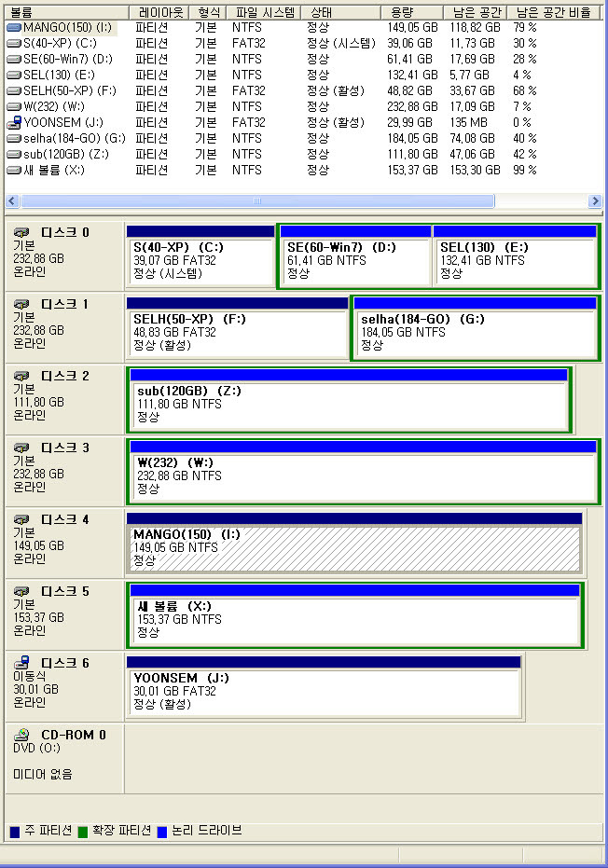The height and width of the screenshot is (868, 608).
Task: Click the 135 MB free space cell
Action: coord(468,122)
